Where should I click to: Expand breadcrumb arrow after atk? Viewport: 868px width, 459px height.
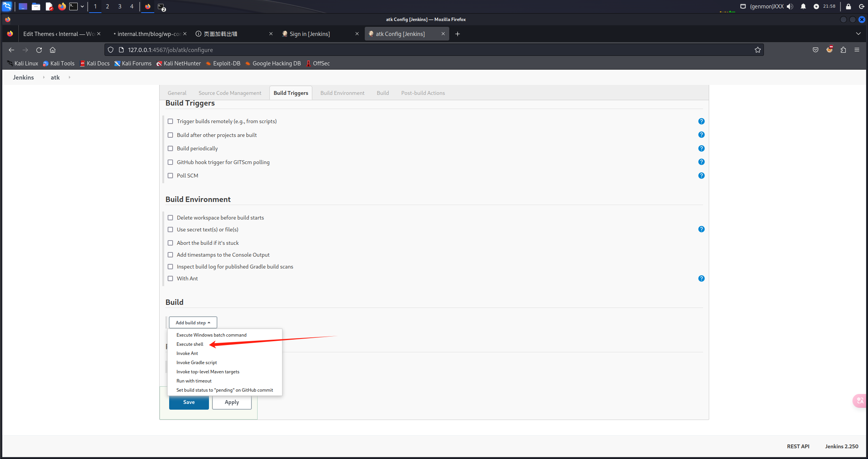point(69,77)
